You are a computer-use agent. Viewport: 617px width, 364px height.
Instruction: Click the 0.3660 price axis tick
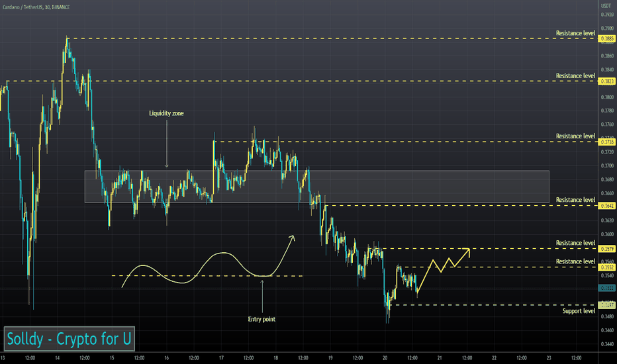(x=607, y=193)
